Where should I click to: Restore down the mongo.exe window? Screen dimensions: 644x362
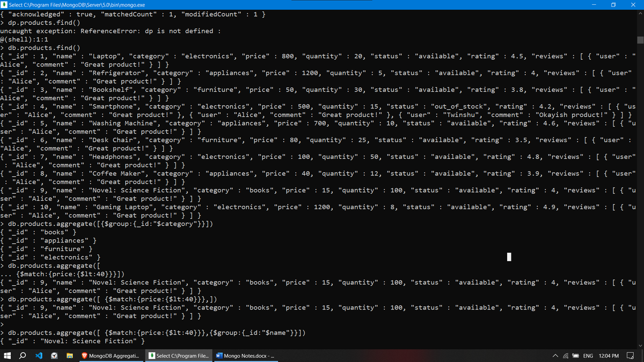613,4
